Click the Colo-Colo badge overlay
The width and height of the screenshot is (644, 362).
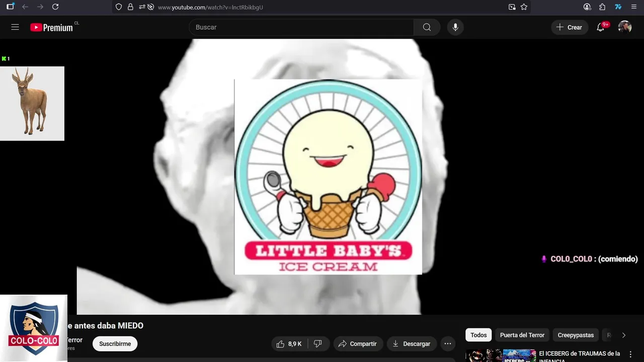(34, 328)
